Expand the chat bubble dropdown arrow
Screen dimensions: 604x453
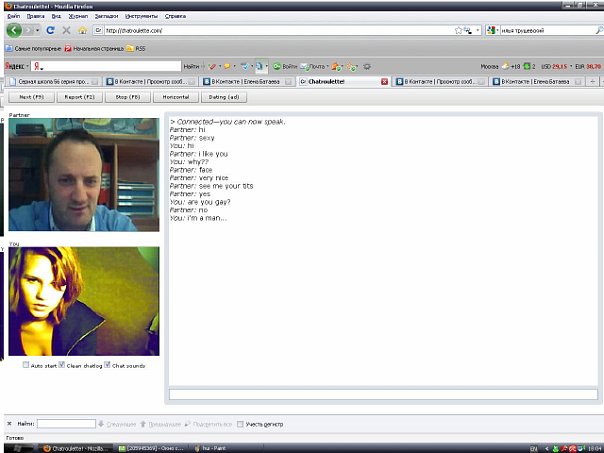[234, 67]
